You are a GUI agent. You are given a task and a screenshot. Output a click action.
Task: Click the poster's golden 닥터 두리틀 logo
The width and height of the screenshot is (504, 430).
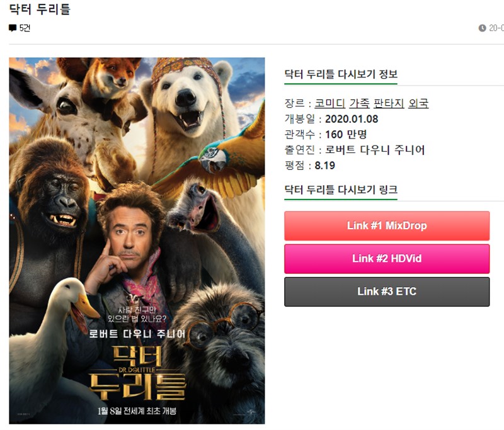[137, 372]
